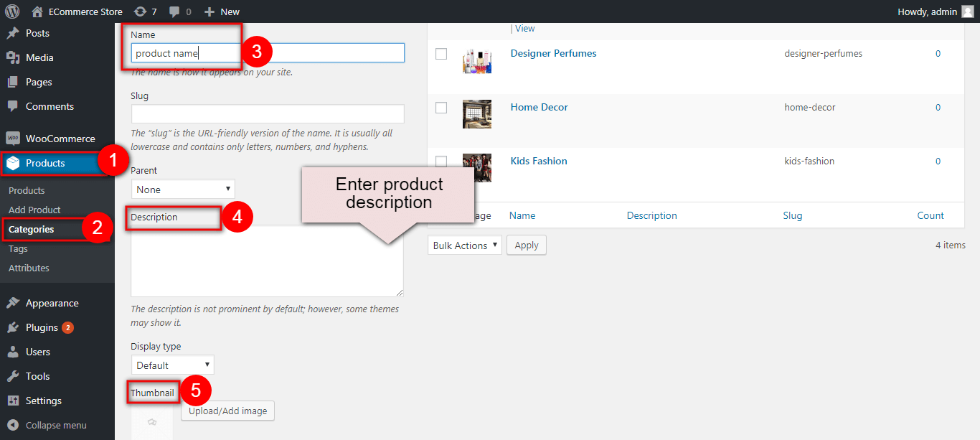Click the Upload/Add image button
The width and height of the screenshot is (980, 440).
pos(227,411)
